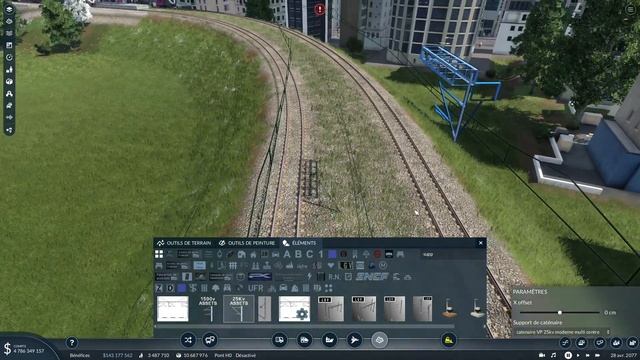Open the vehicle manager bus icon
The width and height of the screenshot is (640, 360).
[210, 340]
